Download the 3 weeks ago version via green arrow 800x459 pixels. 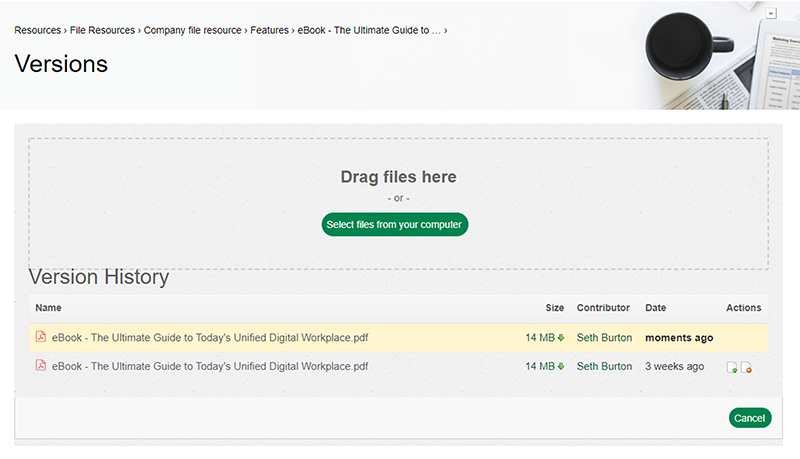[561, 367]
